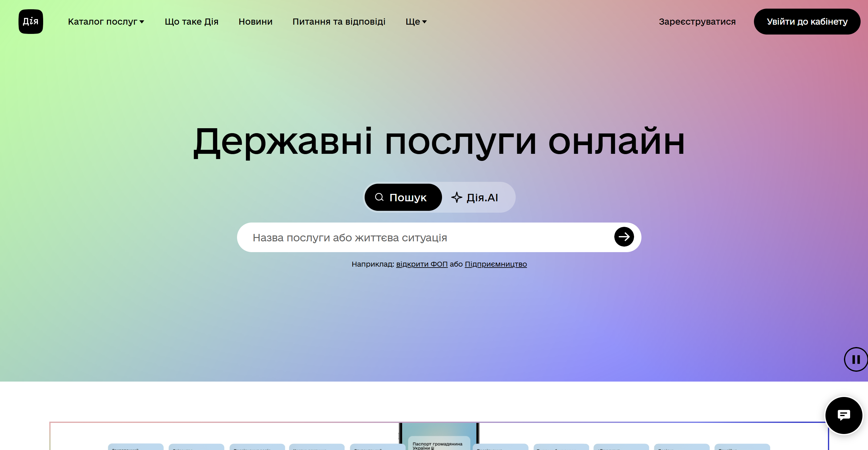Click the Державні послуги онлайн heading
Viewport: 868px width, 450px height.
click(439, 141)
